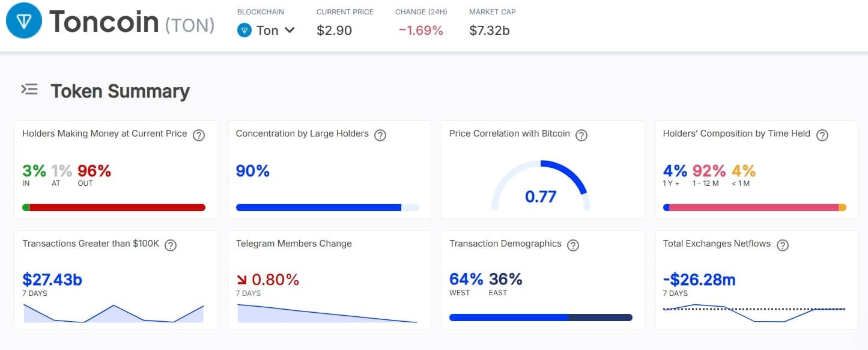Toggle the Token Summary collapse icon
Image resolution: width=868 pixels, height=350 pixels.
click(29, 90)
